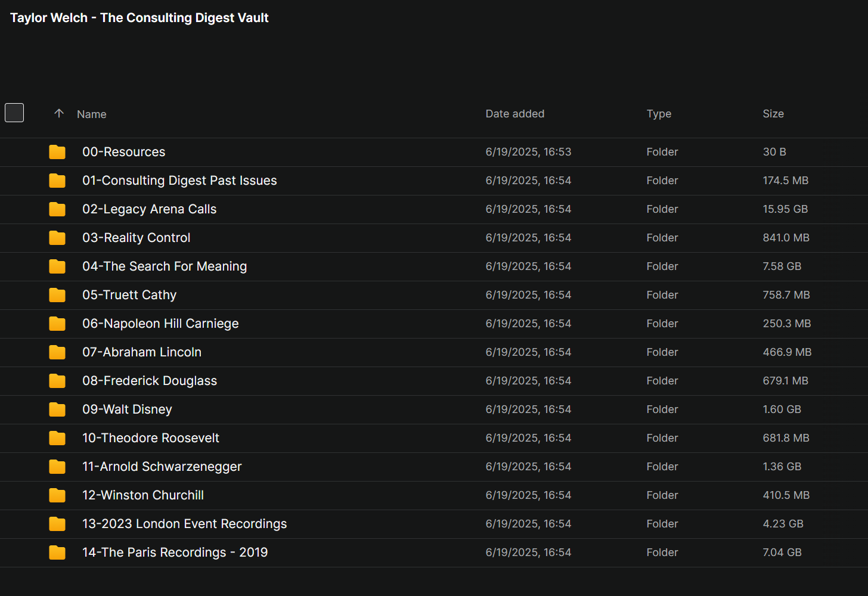Click the 758.7 MB size value
Image resolution: width=868 pixels, height=596 pixels.
[x=786, y=295]
